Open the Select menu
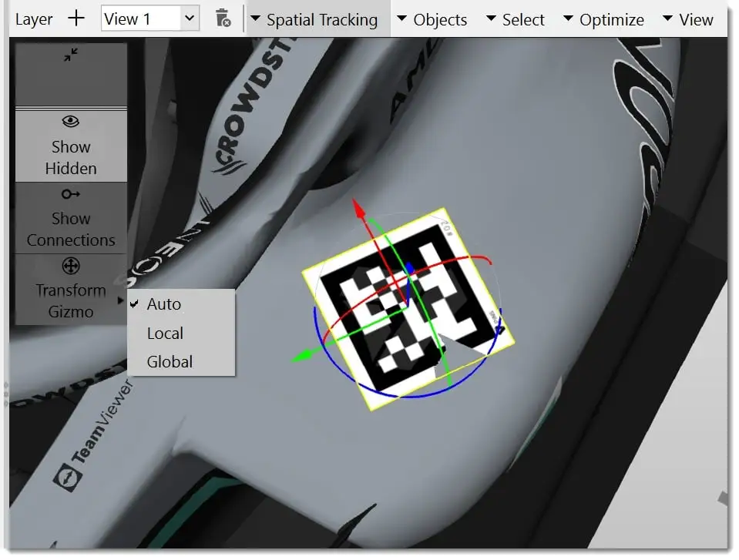This screenshot has width=739, height=560. coord(515,19)
